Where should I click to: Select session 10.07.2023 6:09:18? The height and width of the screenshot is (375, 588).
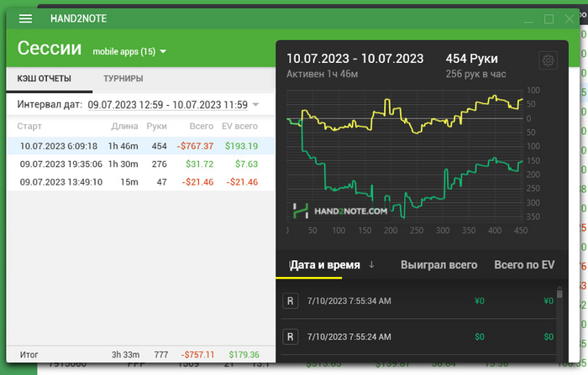coord(140,146)
